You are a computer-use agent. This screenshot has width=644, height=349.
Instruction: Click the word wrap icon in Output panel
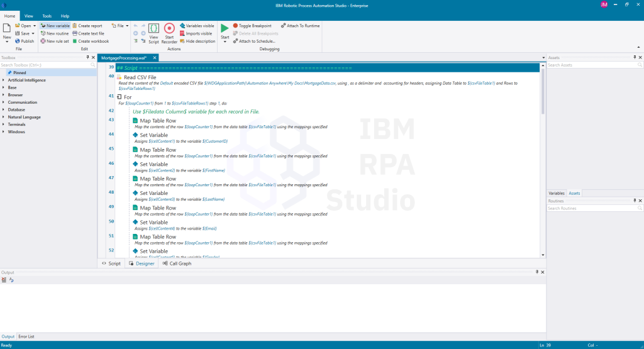pyautogui.click(x=11, y=280)
